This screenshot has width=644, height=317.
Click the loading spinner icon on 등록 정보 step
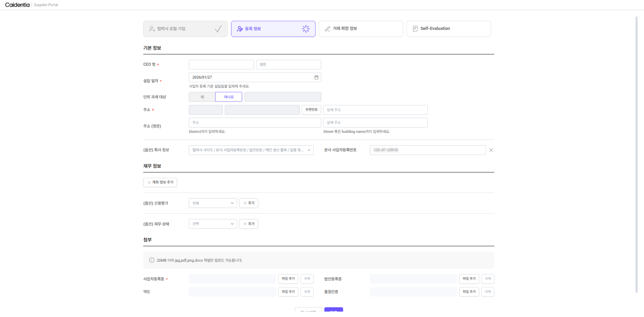pos(305,29)
